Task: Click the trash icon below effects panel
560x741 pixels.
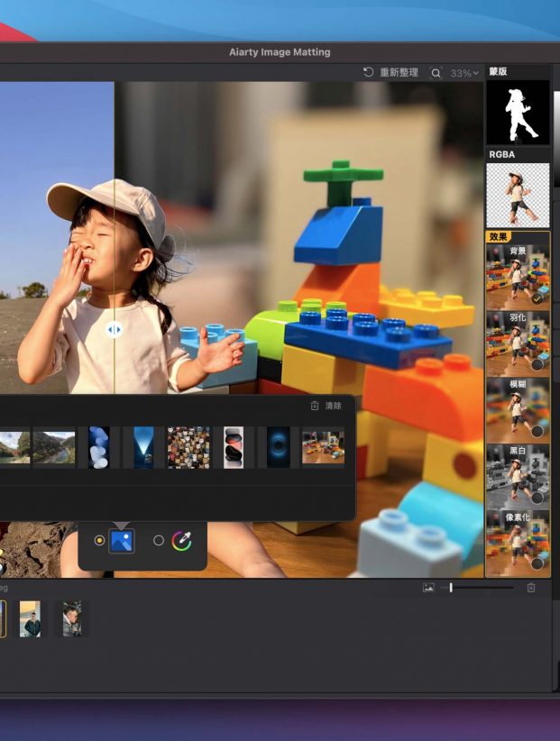Action: pos(531,588)
